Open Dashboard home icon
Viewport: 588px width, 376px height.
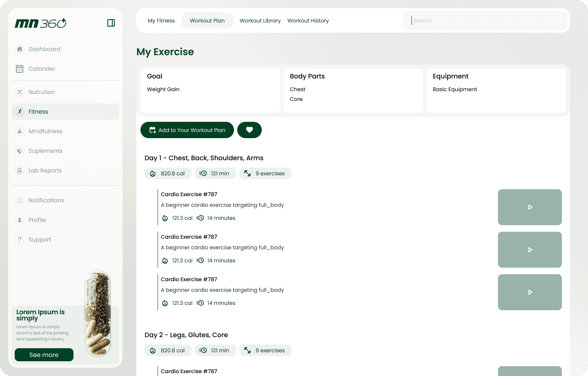pos(20,49)
